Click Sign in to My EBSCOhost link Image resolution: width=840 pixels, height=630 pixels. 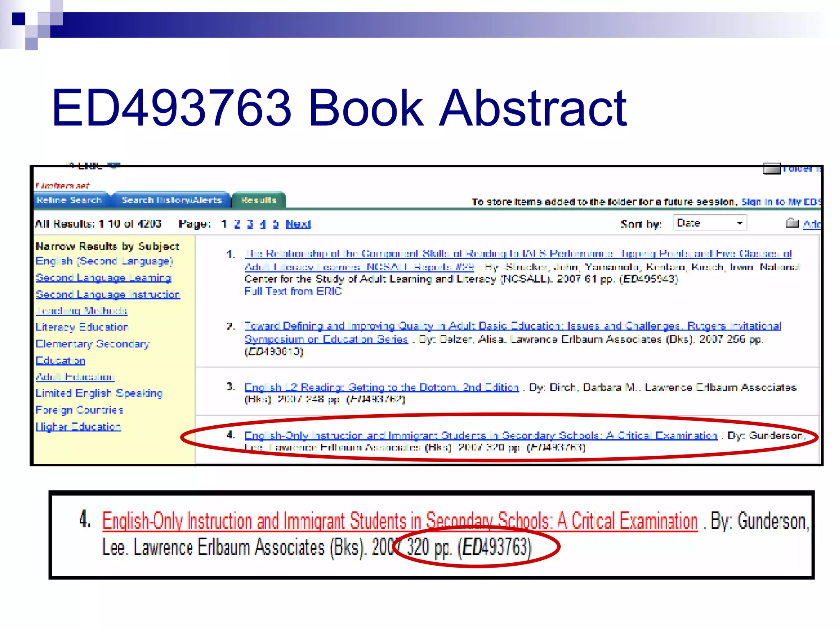[781, 202]
